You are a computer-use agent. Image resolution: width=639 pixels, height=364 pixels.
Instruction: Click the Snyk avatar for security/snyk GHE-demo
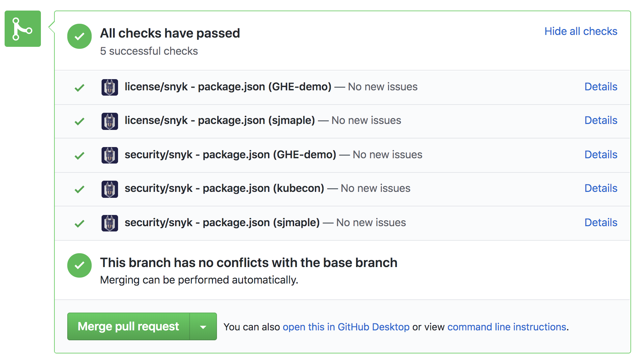point(109,155)
